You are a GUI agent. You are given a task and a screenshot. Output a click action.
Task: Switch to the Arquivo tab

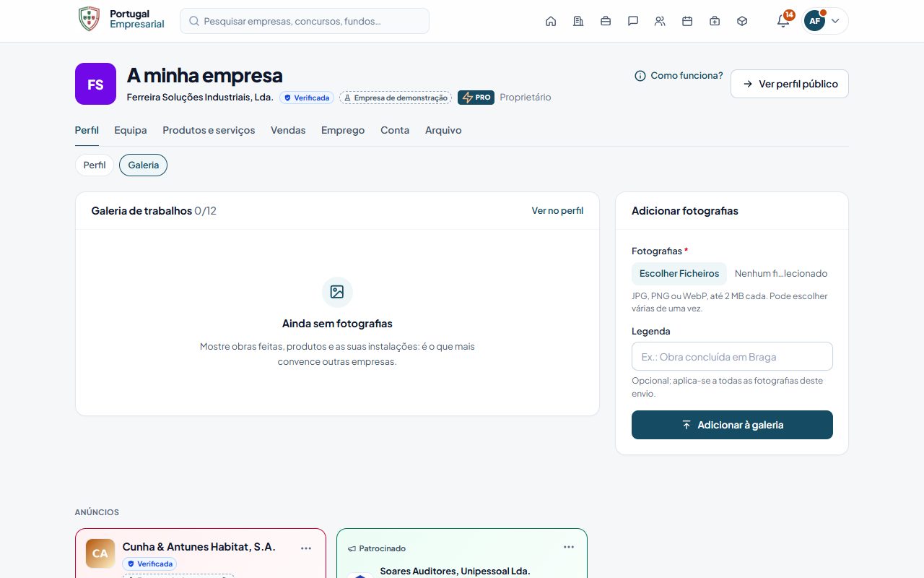click(x=443, y=130)
